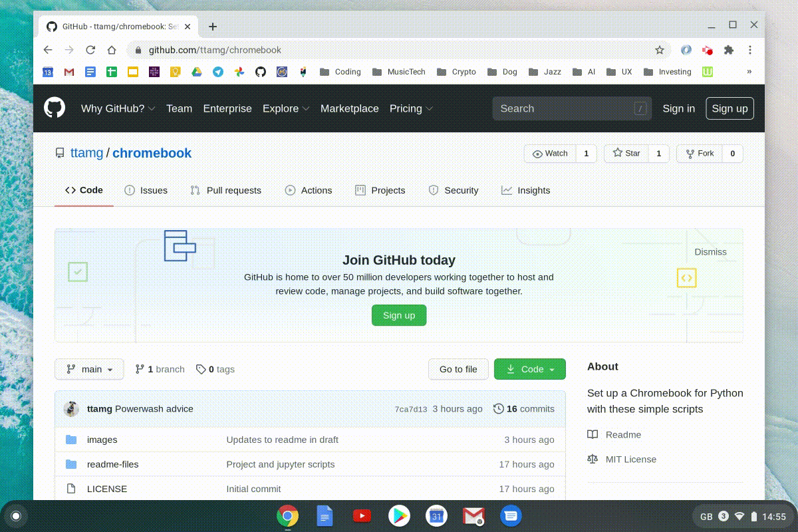
Task: Open the green Code dropdown
Action: (530, 369)
